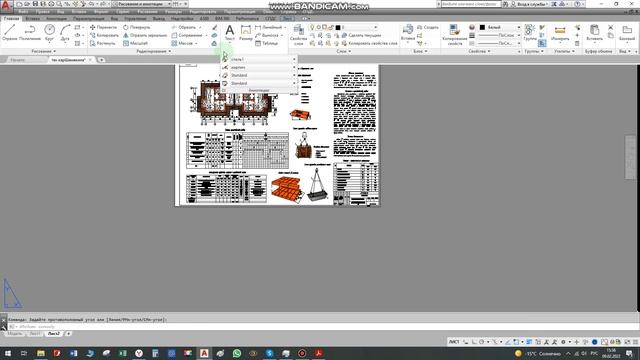This screenshot has height=360, width=640.
Task: Open the Начало start tab
Action: coord(18,60)
